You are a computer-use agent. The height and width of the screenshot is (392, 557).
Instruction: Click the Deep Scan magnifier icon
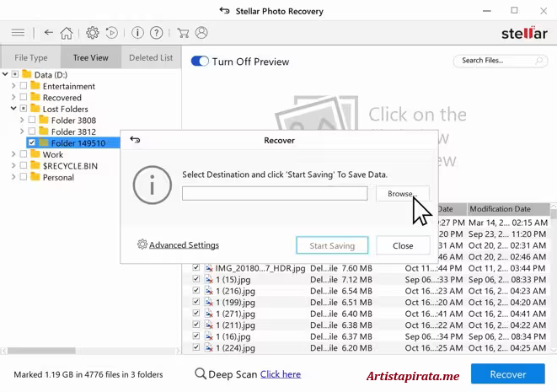click(201, 373)
